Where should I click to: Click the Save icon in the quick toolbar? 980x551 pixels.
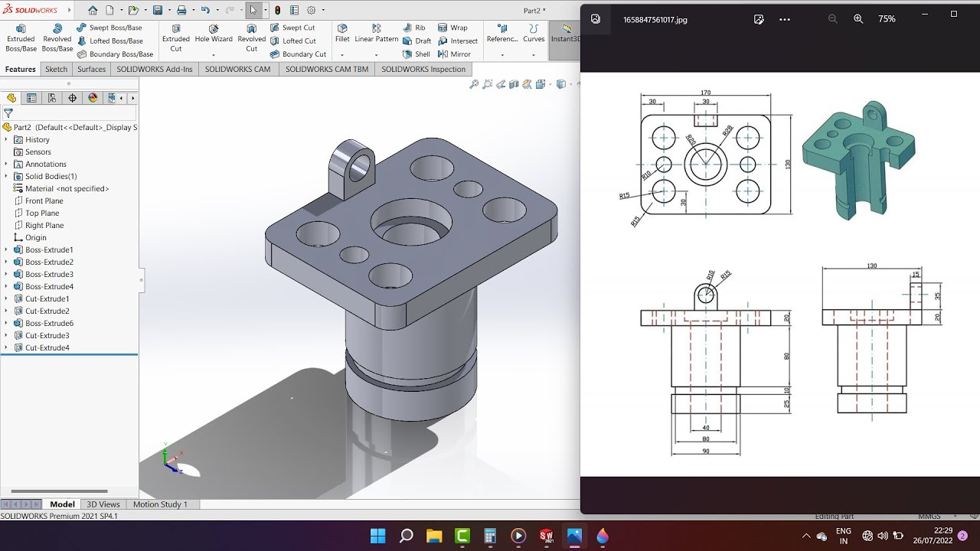tap(157, 11)
